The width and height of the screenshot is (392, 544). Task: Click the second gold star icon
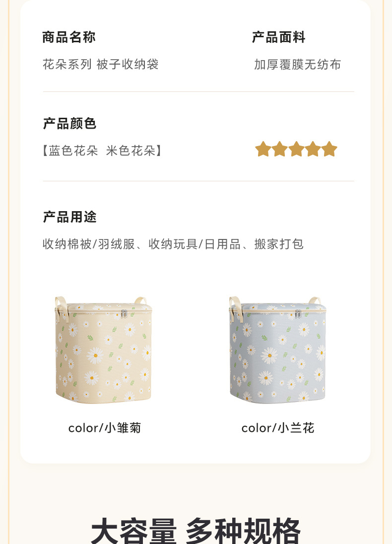click(x=280, y=149)
